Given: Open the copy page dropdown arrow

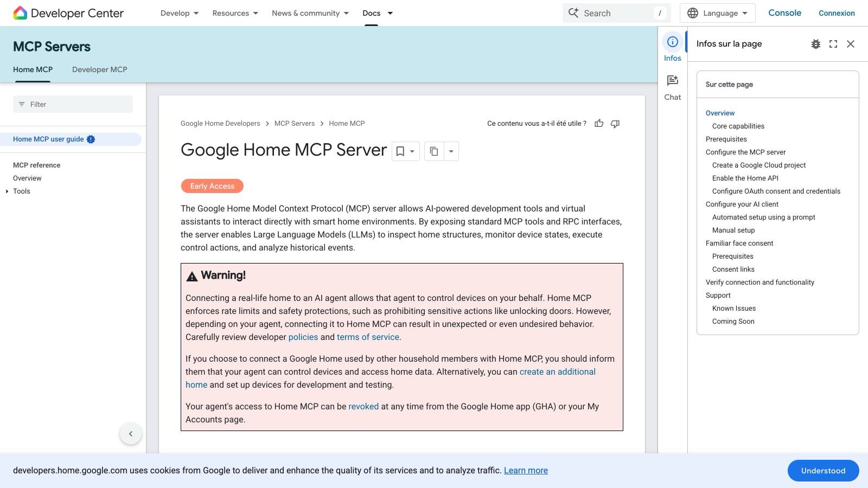Looking at the screenshot, I should click(451, 151).
